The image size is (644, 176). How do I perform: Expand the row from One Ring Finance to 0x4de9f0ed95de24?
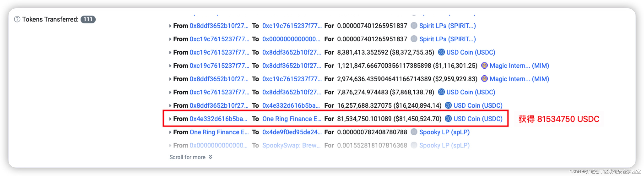click(x=170, y=132)
